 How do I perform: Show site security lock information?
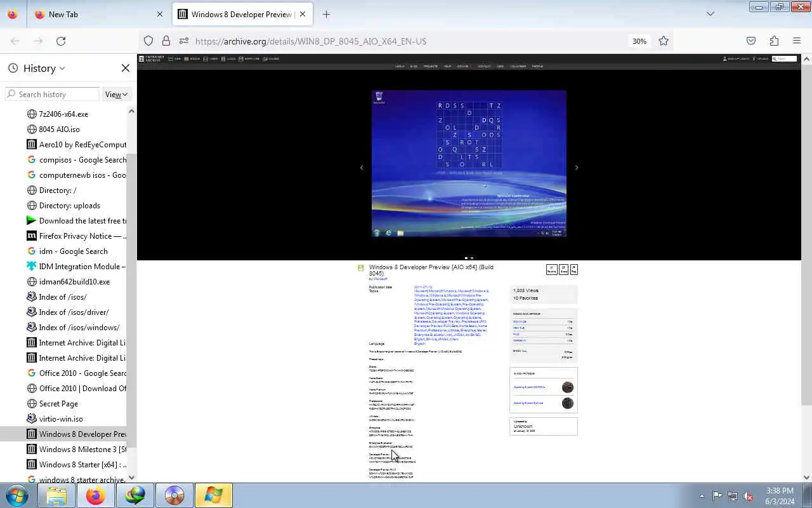pos(166,41)
